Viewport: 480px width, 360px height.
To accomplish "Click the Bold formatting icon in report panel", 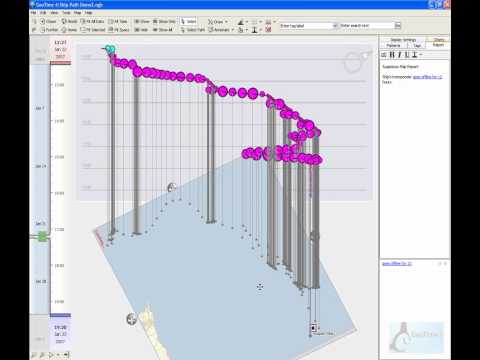I will coord(392,55).
